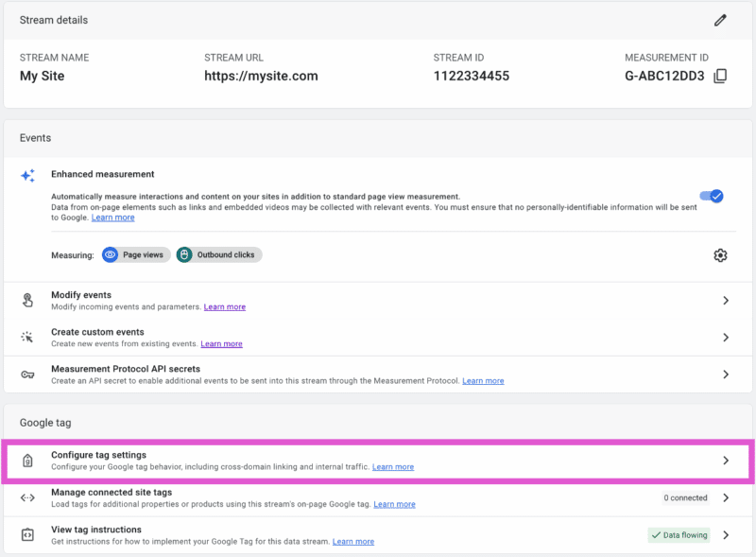Click the View tag instructions code icon
The width and height of the screenshot is (756, 557).
coord(28,535)
